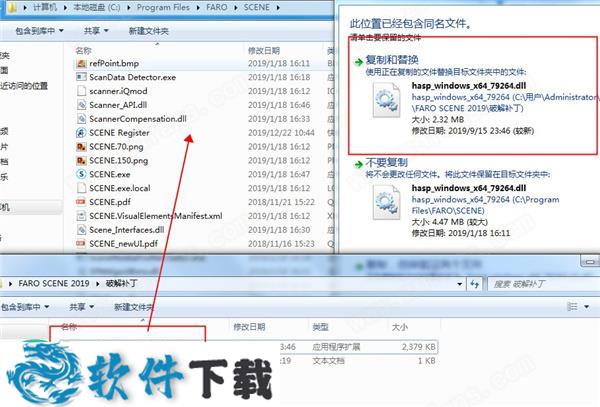This screenshot has width=600, height=407.
Task: Click the dll gear icon under 复制和替换
Action: click(x=386, y=100)
